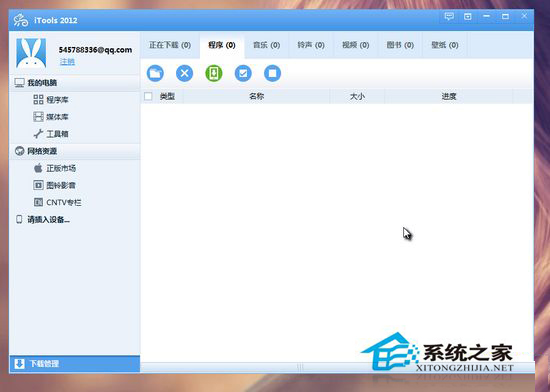This screenshot has height=392, width=550.
Task: Switch to the 程序 (0) tab
Action: (x=222, y=45)
